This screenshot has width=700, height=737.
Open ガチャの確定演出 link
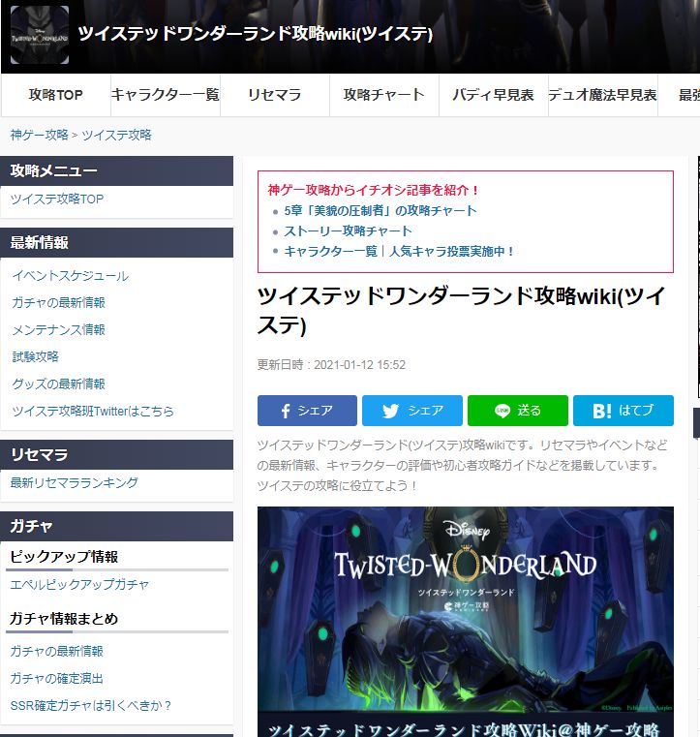tap(57, 678)
